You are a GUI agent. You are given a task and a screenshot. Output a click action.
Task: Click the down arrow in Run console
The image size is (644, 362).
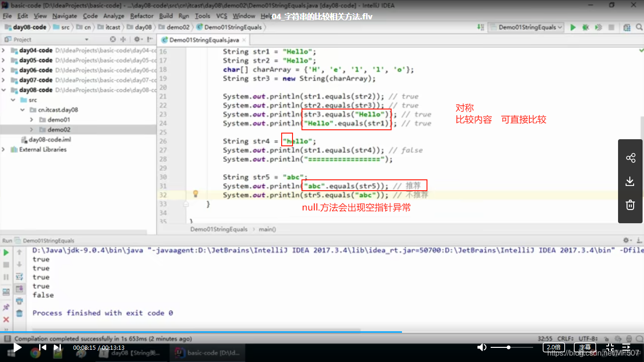click(19, 264)
